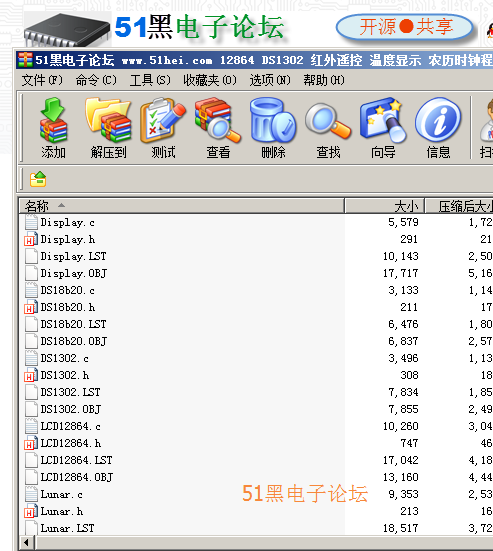493x551 pixels.
Task: Click the size value 9,353
Action: coord(403,494)
